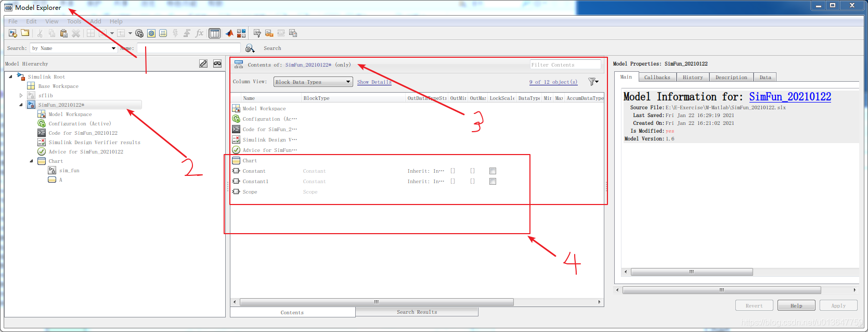
Task: Select Base Workspace in the hierarchy tree
Action: click(58, 86)
